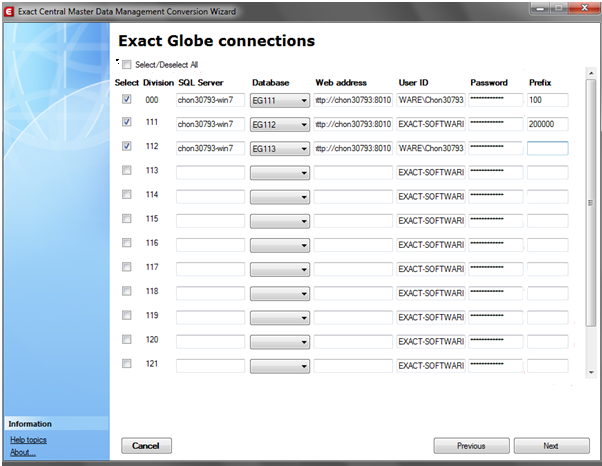Image resolution: width=602 pixels, height=466 pixels.
Task: Uncheck the division 112 checkbox
Action: point(126,146)
